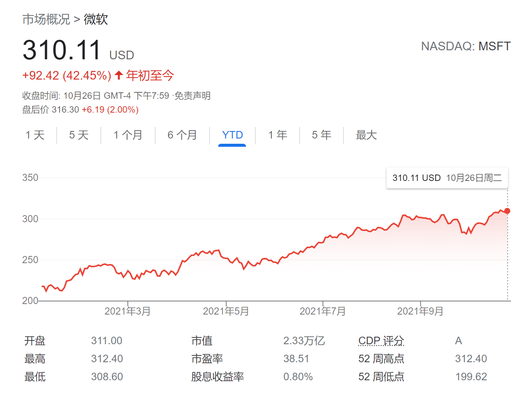This screenshot has width=532, height=393.
Task: Click the 2021年3月 axis label
Action: pyautogui.click(x=127, y=311)
